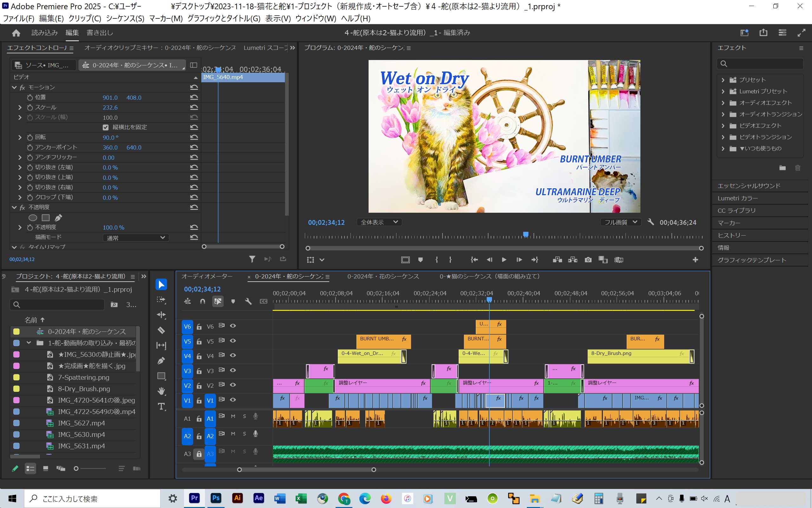Select the Hand tool
Screen dimensions: 812x508
point(161,391)
